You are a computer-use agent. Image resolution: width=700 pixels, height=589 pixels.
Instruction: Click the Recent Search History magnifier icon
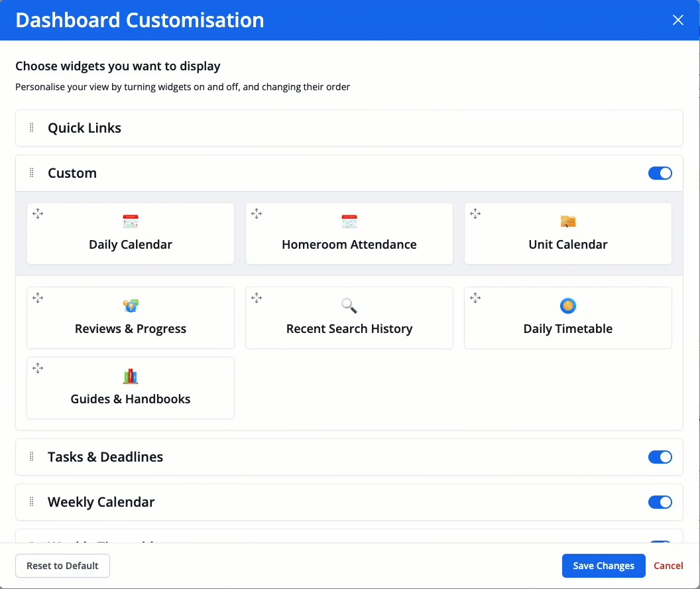coord(349,306)
